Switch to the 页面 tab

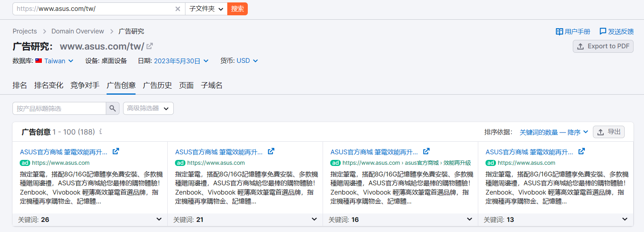coord(186,85)
